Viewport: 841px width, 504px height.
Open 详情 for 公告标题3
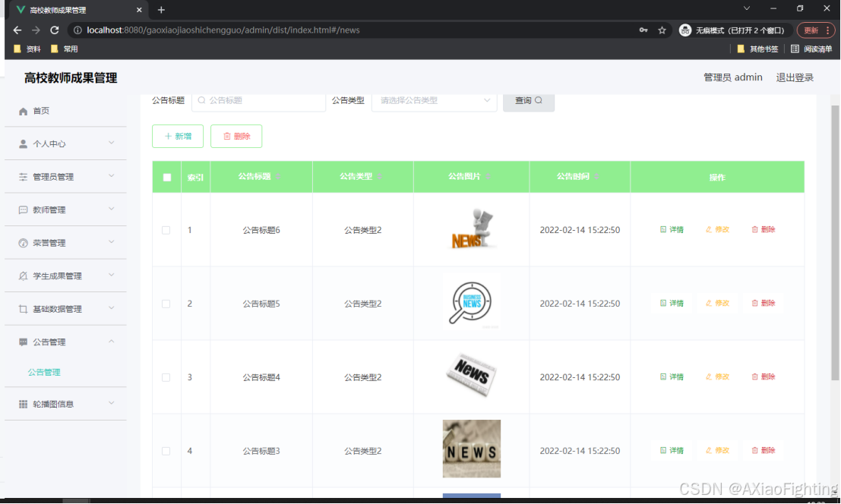click(x=672, y=450)
